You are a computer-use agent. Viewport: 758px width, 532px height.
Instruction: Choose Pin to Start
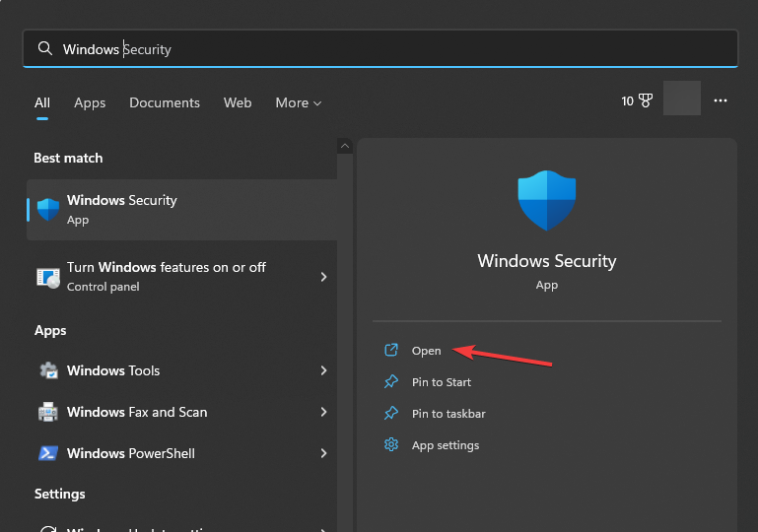pyautogui.click(x=442, y=382)
